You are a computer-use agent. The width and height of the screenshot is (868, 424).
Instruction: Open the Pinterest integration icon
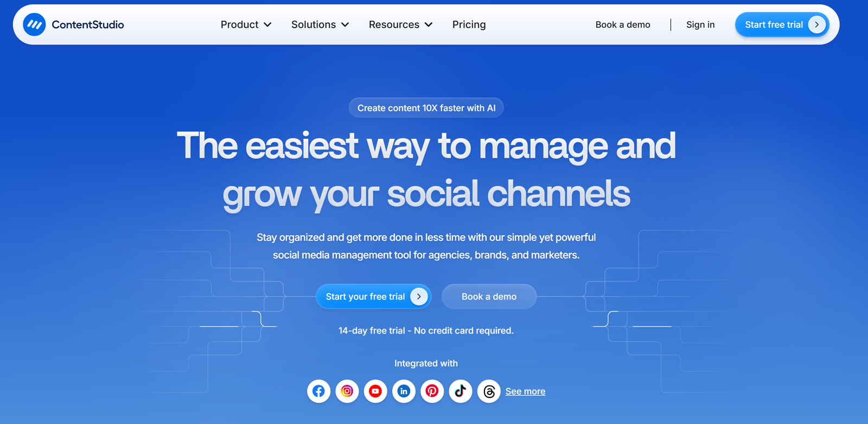(x=432, y=391)
